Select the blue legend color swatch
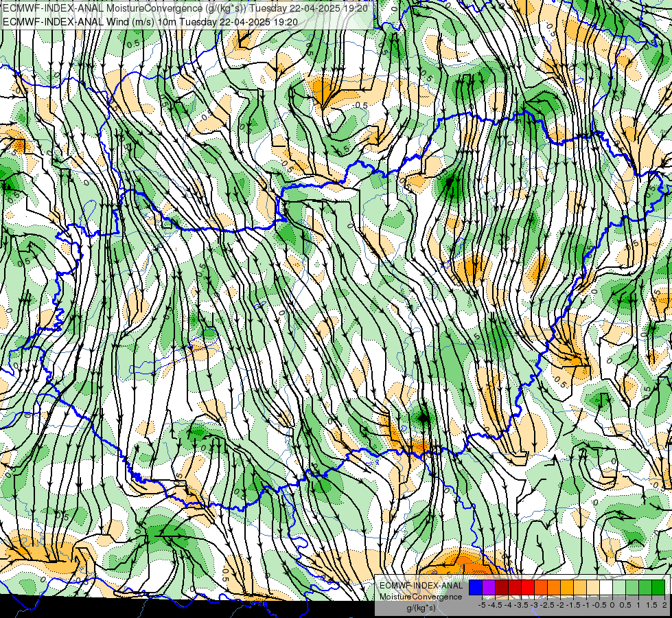672x618 pixels. click(476, 588)
